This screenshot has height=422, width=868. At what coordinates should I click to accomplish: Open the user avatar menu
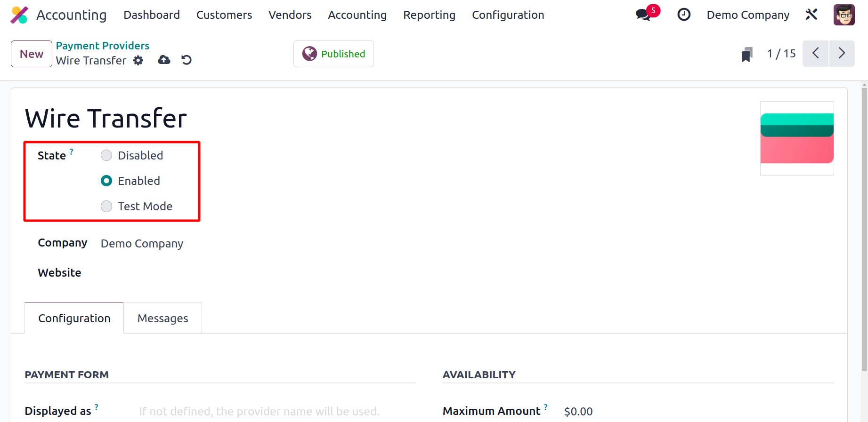[x=844, y=15]
